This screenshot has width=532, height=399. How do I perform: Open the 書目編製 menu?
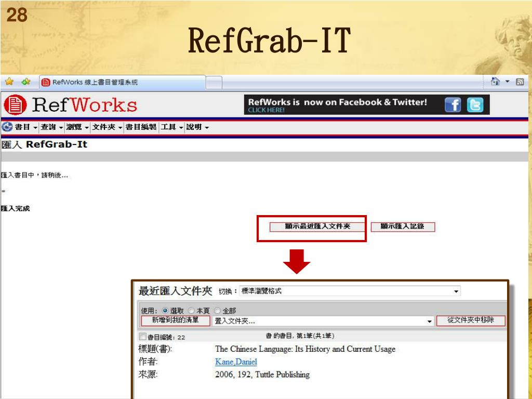pos(141,127)
